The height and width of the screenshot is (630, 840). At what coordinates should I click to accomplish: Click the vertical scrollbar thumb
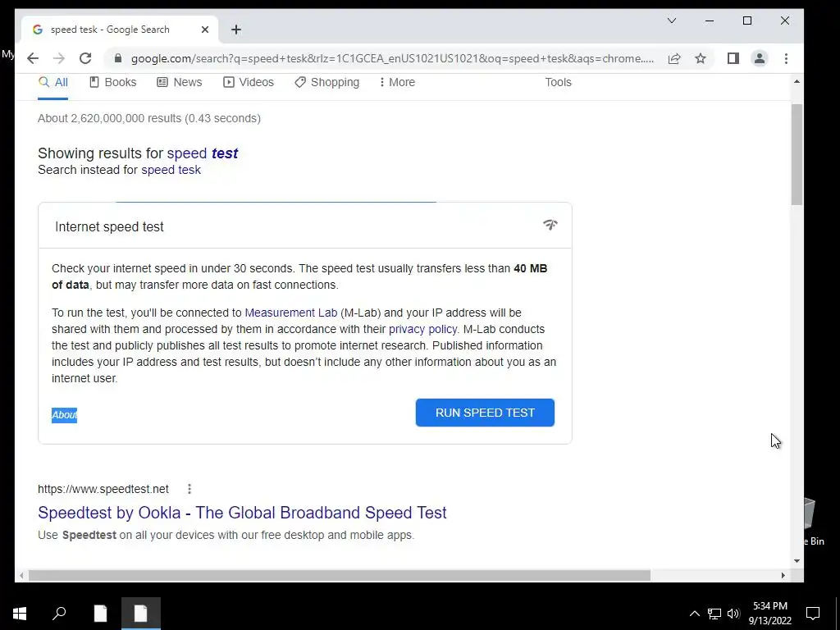click(x=797, y=154)
